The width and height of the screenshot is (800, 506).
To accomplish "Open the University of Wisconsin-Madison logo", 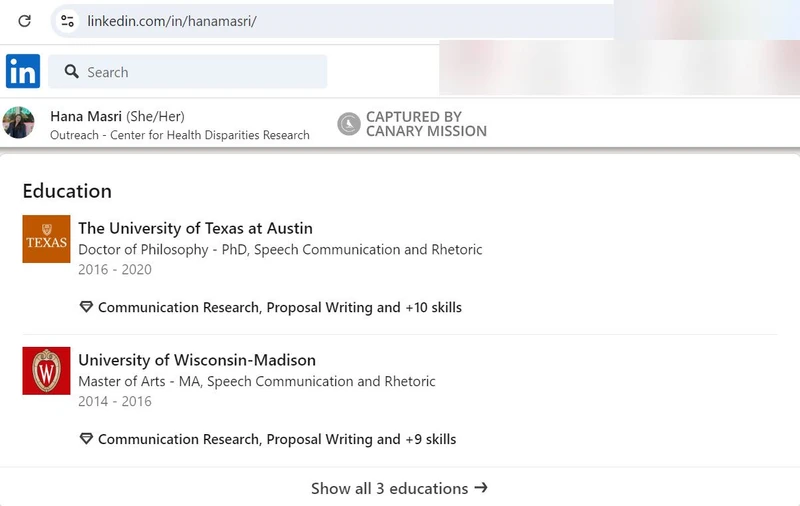I will (x=46, y=371).
